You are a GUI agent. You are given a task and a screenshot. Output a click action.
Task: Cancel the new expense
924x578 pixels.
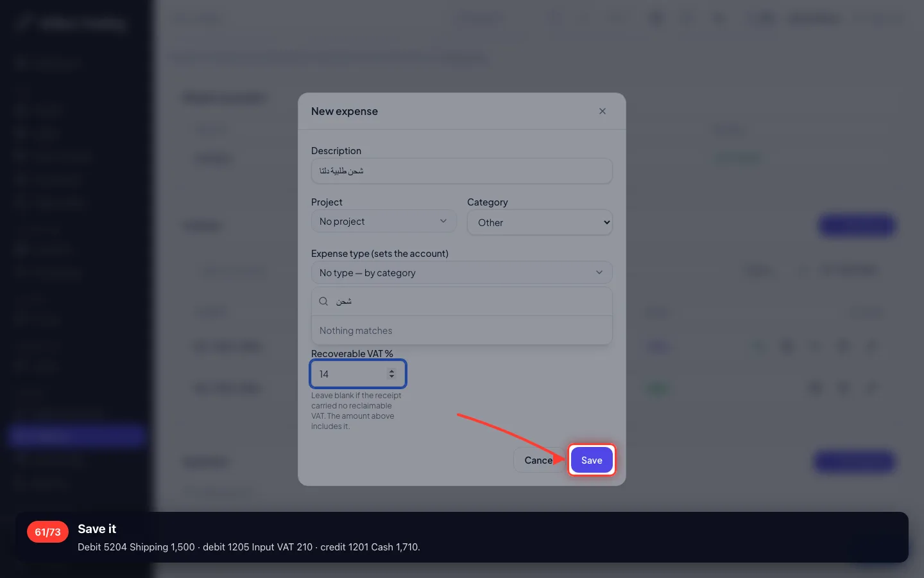[x=538, y=460]
